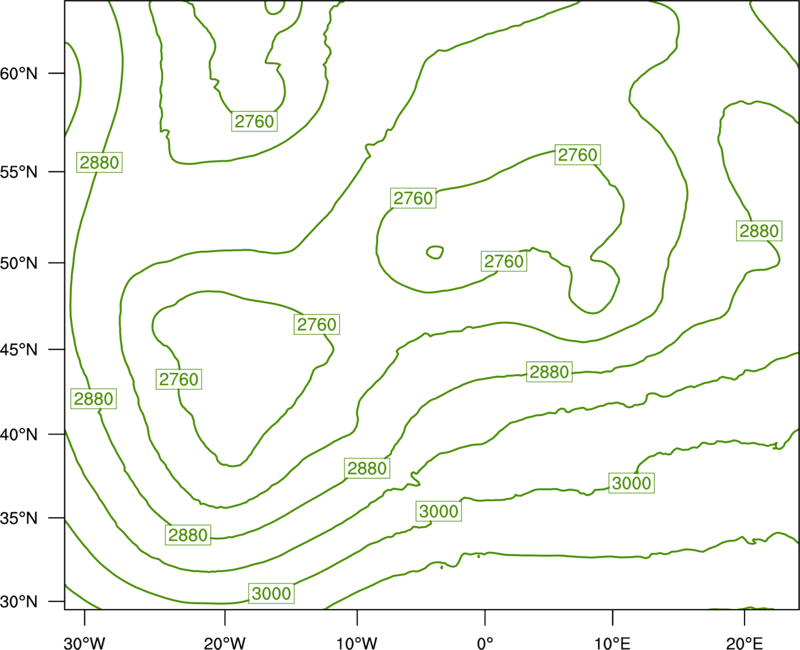Click the 2880 contour label near 38°N 9°W
Screen dimensions: 800x650
(x=367, y=468)
